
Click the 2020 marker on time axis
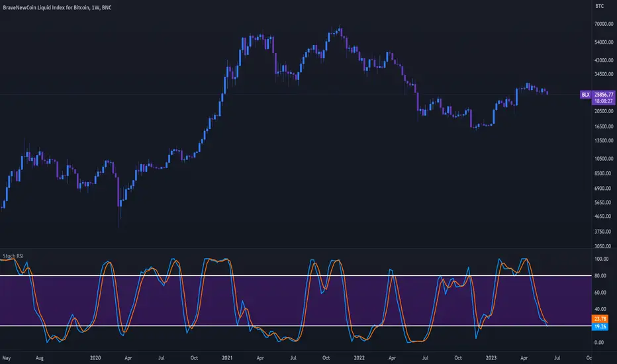click(x=95, y=357)
